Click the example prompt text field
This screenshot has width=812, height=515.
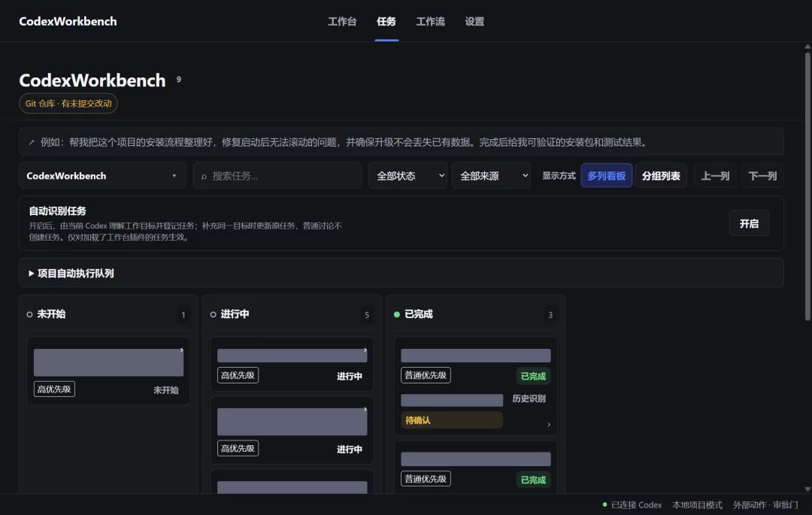pos(401,142)
